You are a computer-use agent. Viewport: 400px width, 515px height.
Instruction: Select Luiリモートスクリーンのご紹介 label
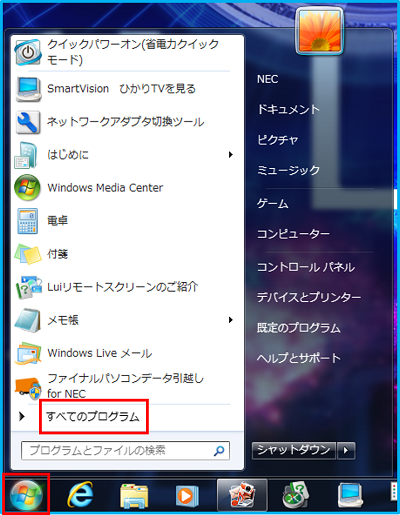123,287
